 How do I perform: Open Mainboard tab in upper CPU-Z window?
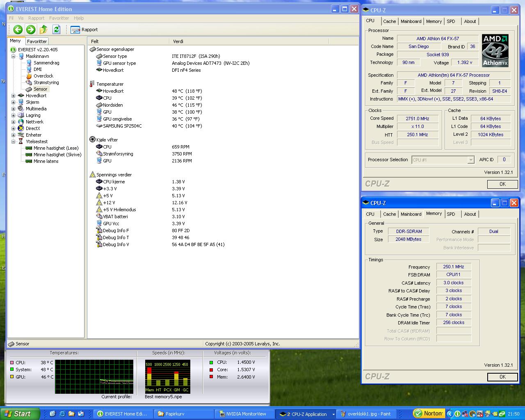[411, 21]
